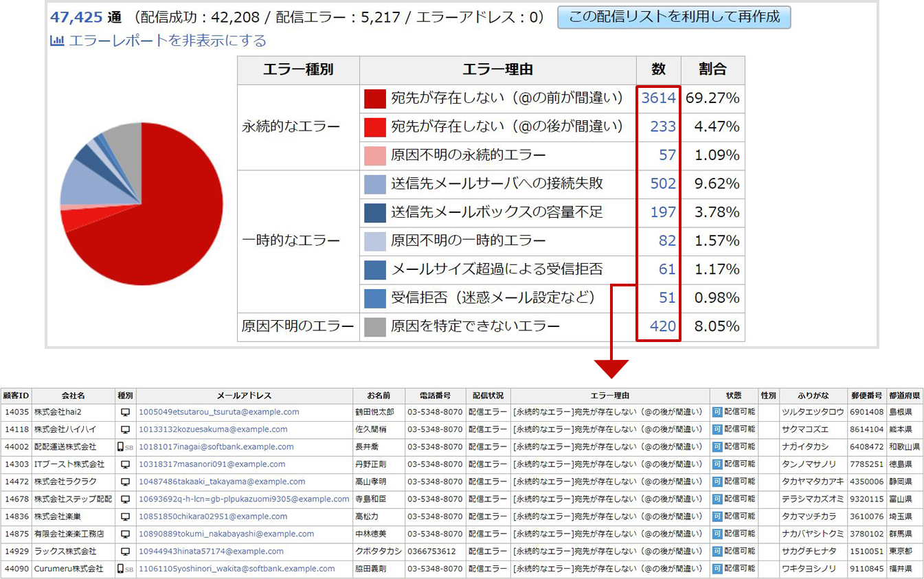Open email 10181017inagai@softbank.example.com
The image size is (924, 579).
216,446
